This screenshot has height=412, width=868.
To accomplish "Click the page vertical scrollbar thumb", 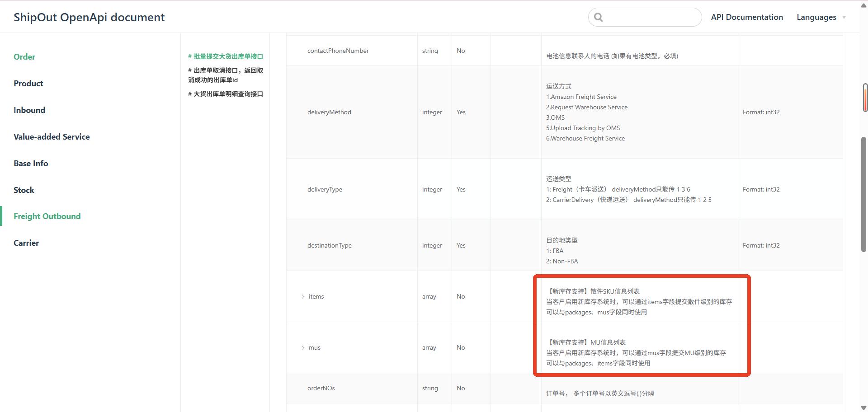I will 863,194.
